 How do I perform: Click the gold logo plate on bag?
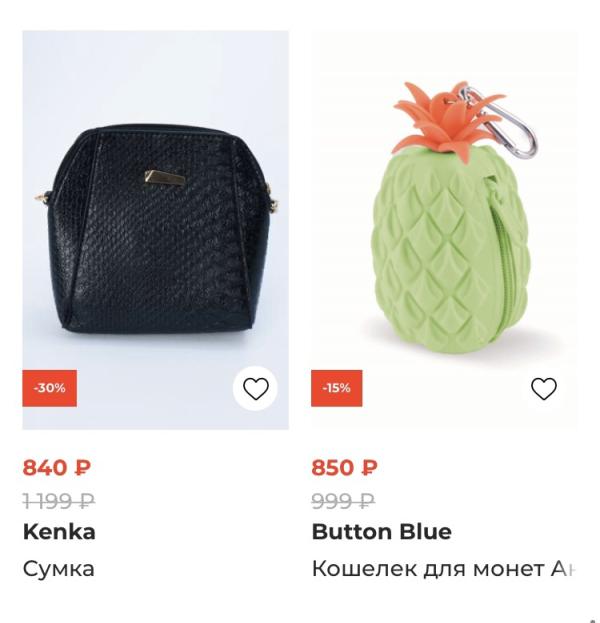tap(165, 178)
